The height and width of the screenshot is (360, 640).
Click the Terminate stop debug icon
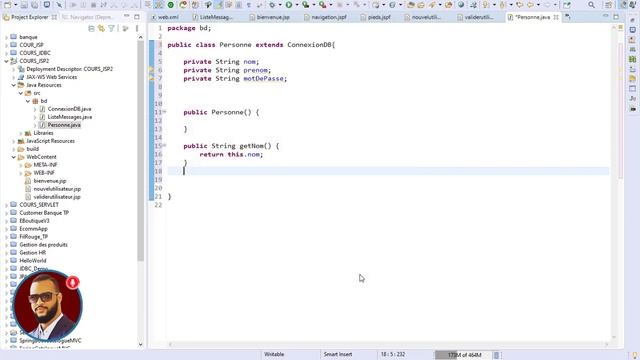coord(93,5)
